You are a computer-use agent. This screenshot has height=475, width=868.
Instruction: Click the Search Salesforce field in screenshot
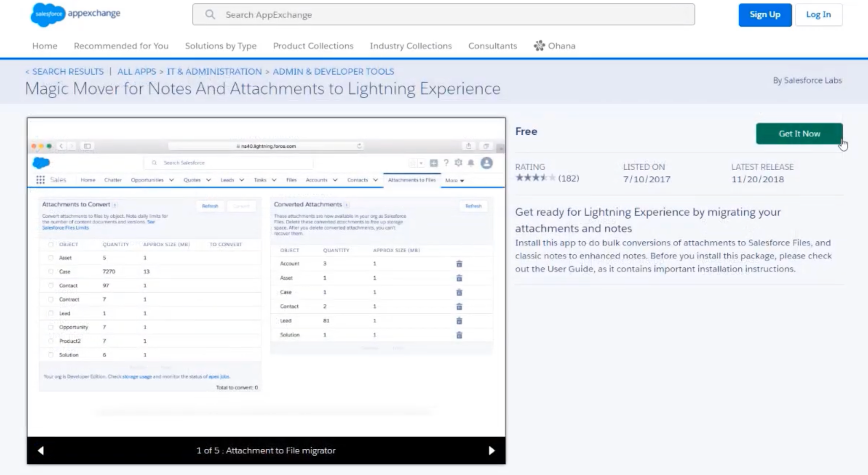point(228,163)
